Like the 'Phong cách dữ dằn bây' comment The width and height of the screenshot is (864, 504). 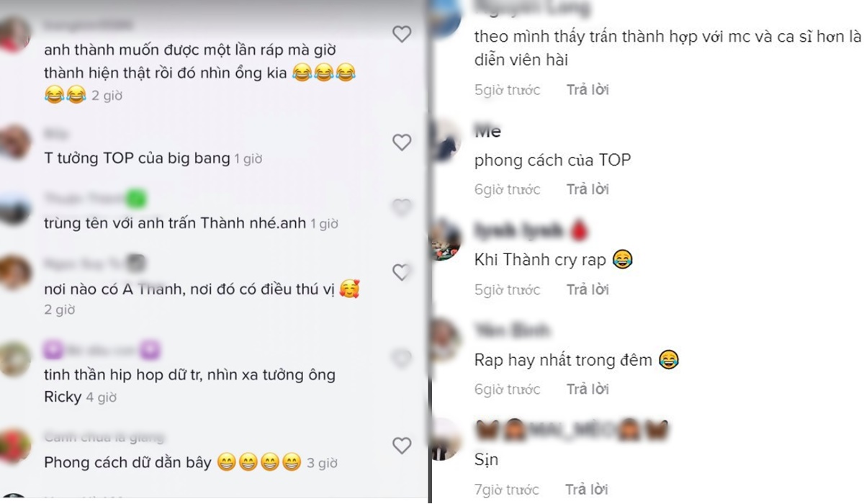pos(402,446)
